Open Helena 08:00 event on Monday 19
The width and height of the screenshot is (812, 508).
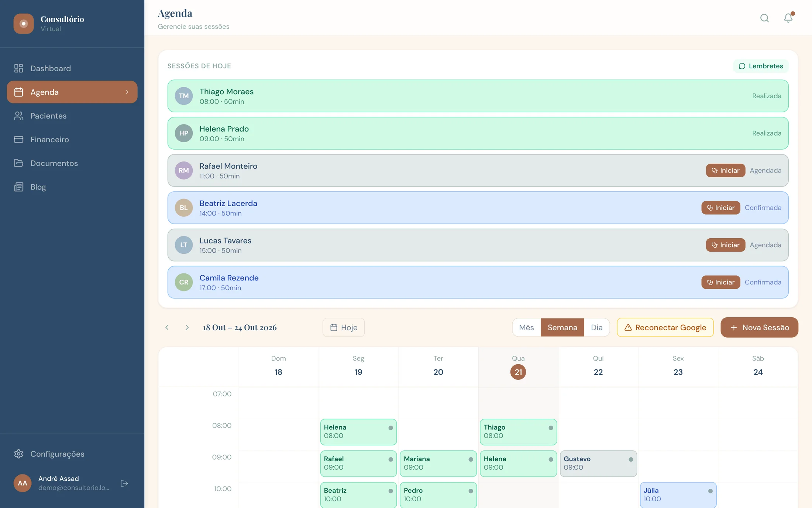(358, 432)
